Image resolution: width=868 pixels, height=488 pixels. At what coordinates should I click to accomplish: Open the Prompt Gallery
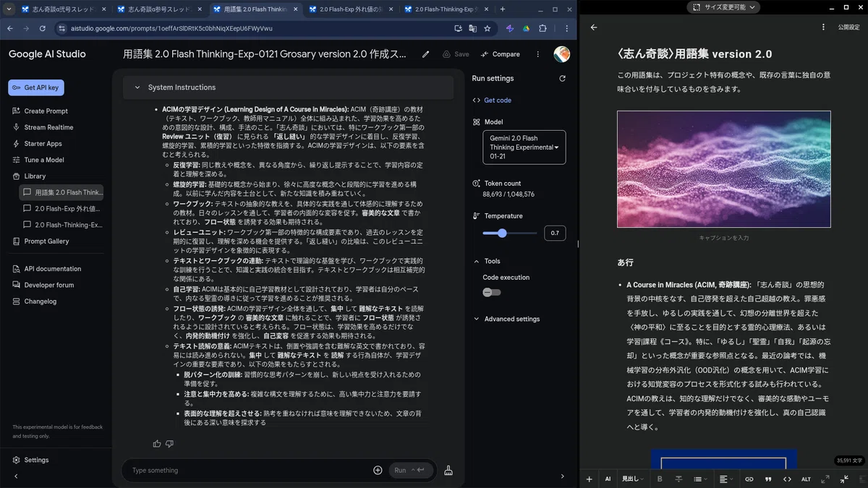click(x=46, y=241)
